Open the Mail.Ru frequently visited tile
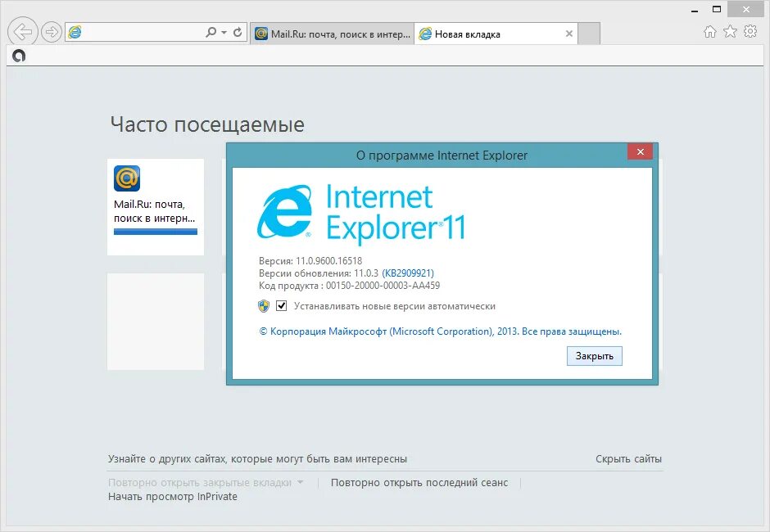Screen dimensions: 770x532 pyautogui.click(x=155, y=206)
